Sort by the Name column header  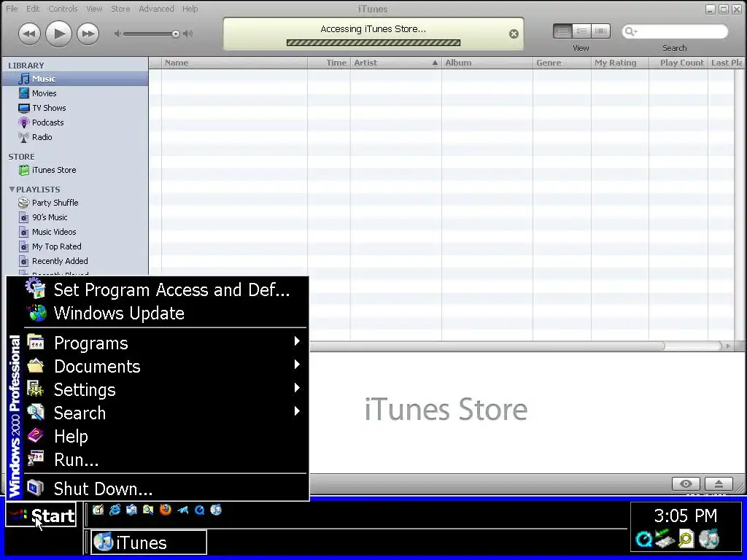click(234, 63)
